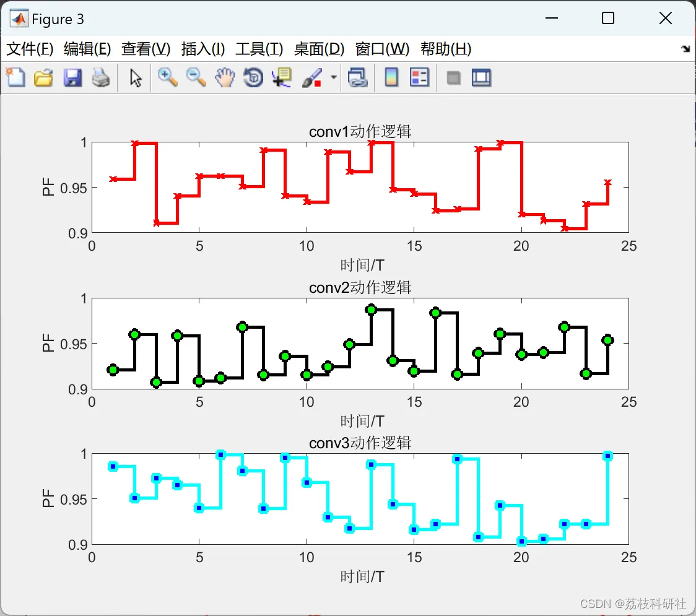Click the conv2动作逻辑 plot title
Viewport: 696px width, 616px height.
pyautogui.click(x=360, y=288)
